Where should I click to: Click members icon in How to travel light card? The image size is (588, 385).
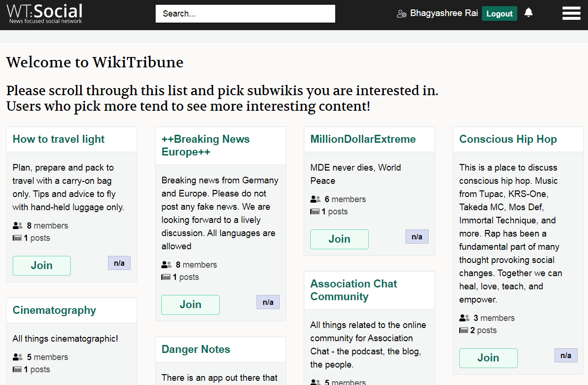(x=17, y=226)
